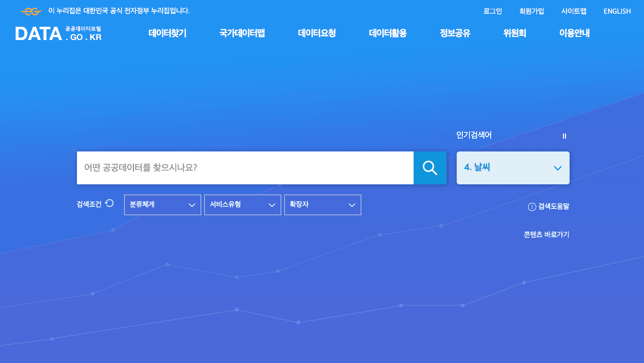This screenshot has height=363, width=644.
Task: Open the 데이터활용 menu
Action: click(x=388, y=33)
